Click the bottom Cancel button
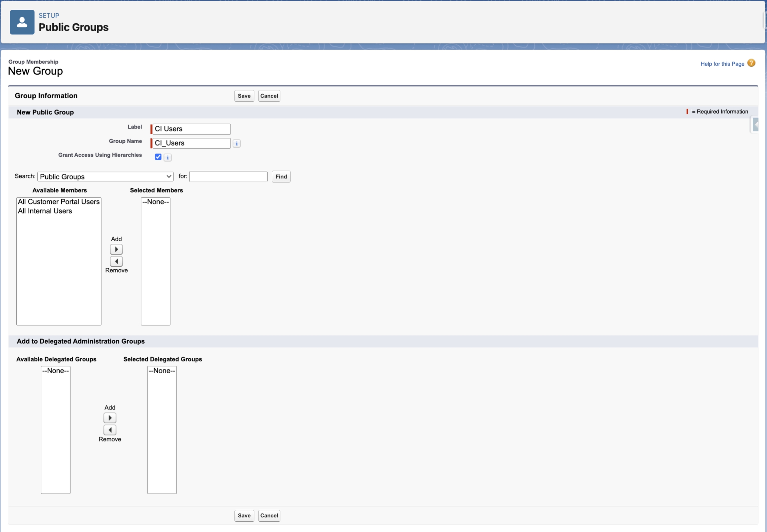Image resolution: width=767 pixels, height=532 pixels. 269,516
